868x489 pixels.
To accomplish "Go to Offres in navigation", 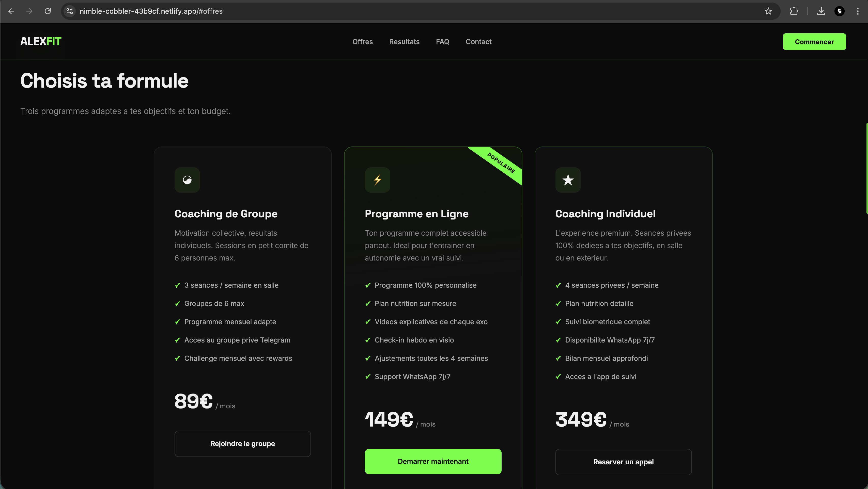I will 363,42.
